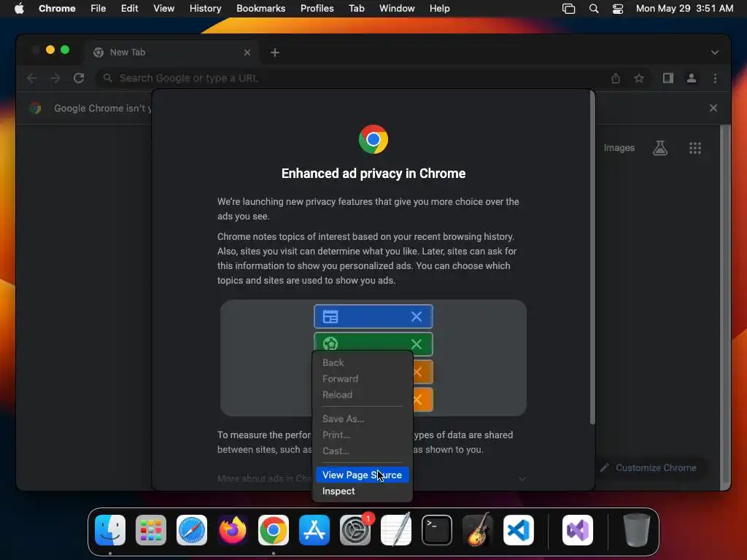
Task: Open the Profiles menu
Action: point(317,9)
